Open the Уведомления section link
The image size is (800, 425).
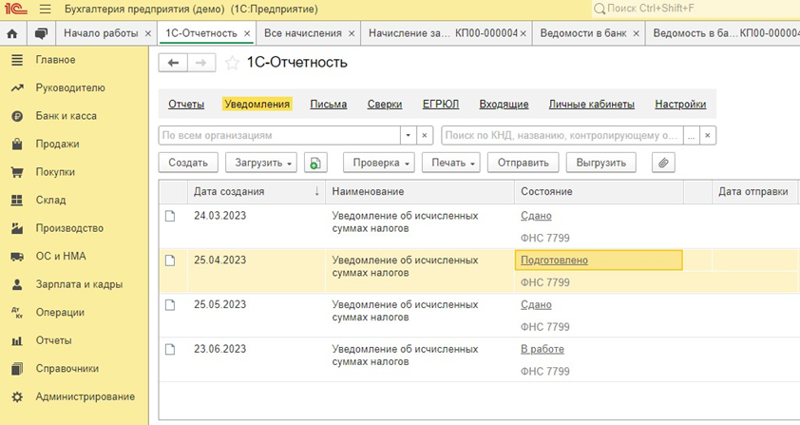click(257, 104)
